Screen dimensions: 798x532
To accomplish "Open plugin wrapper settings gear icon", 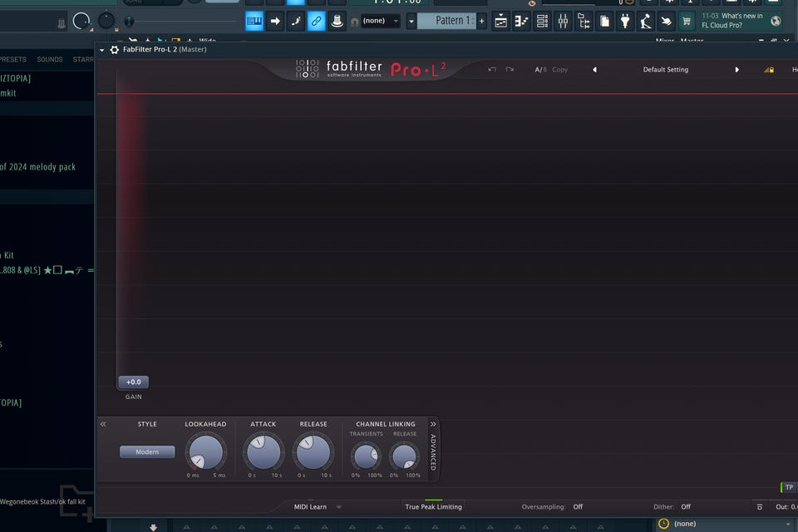I will coord(115,49).
